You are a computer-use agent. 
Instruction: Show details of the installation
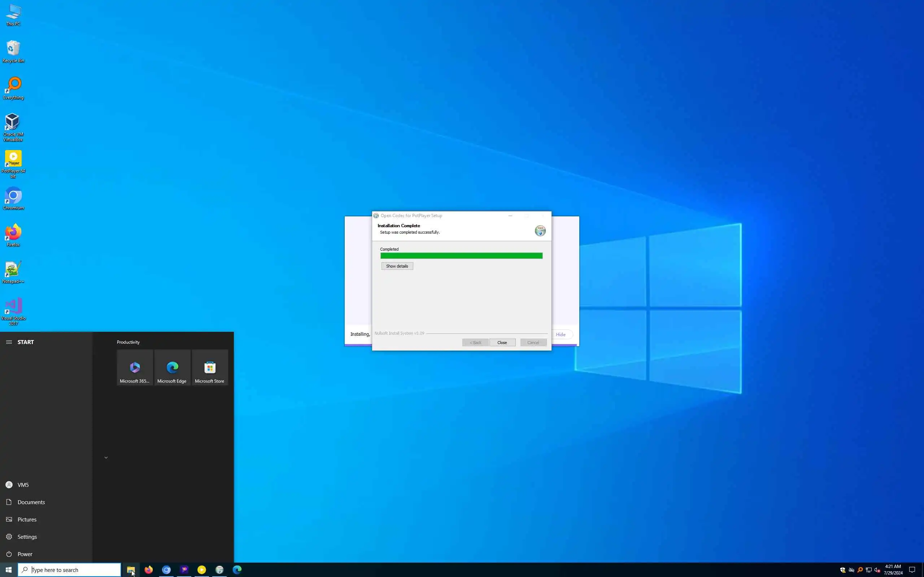click(397, 266)
